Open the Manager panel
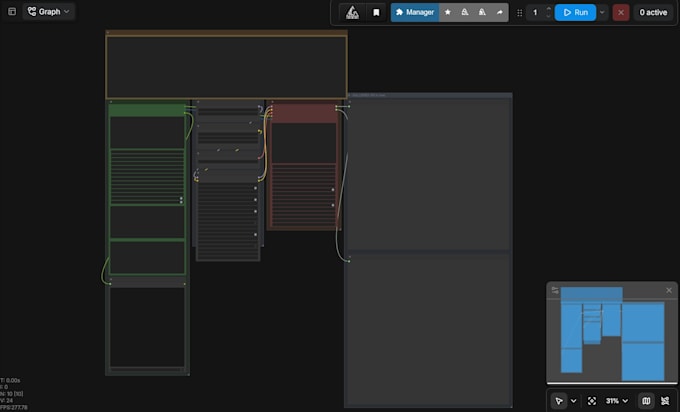Image resolution: width=680 pixels, height=412 pixels. [x=415, y=12]
